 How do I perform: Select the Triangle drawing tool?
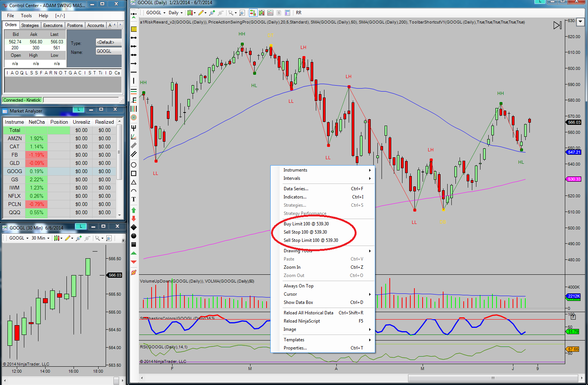pyautogui.click(x=134, y=182)
